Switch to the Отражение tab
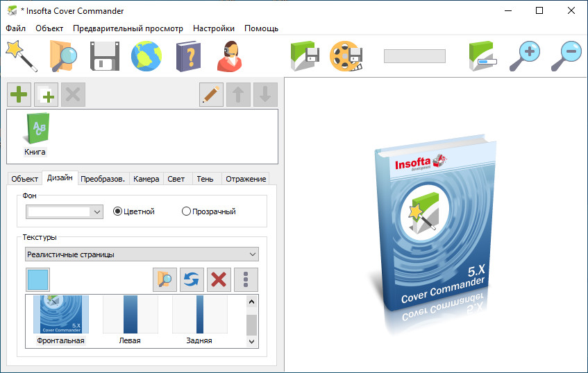The image size is (588, 373). pos(246,179)
